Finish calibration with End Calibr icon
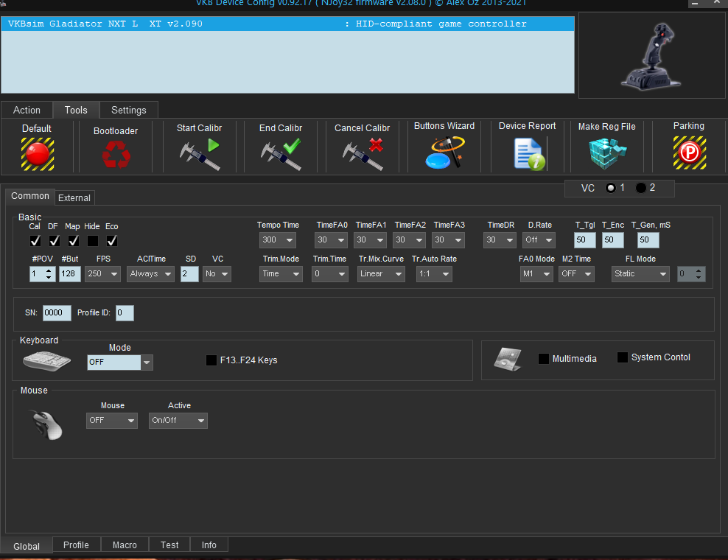Viewport: 728px width, 560px height. coord(281,154)
